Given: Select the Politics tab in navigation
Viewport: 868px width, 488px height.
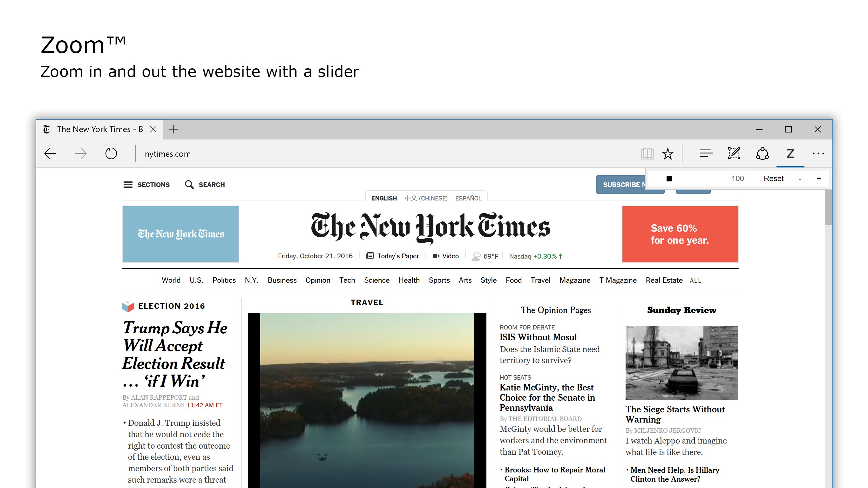Looking at the screenshot, I should coord(224,280).
